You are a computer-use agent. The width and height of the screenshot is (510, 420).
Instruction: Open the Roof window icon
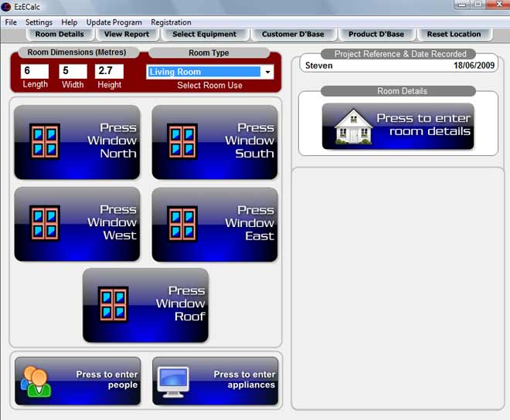tap(113, 303)
